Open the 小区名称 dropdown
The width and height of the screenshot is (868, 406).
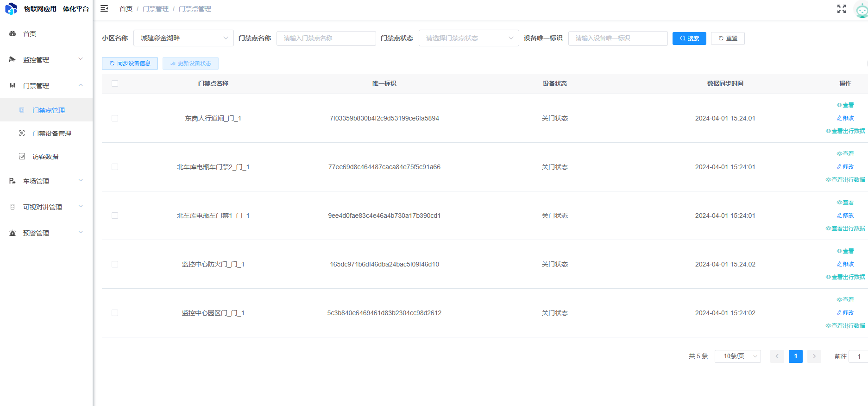pyautogui.click(x=183, y=38)
